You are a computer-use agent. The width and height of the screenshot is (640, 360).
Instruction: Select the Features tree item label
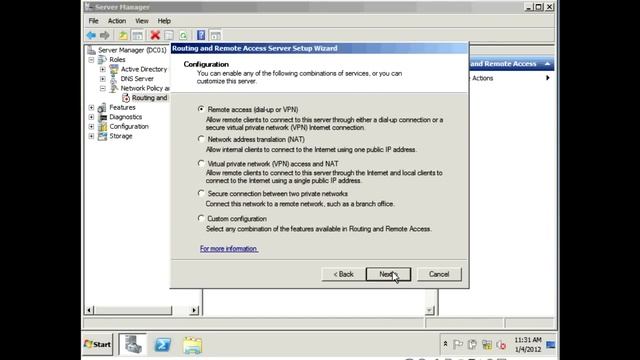pyautogui.click(x=122, y=107)
